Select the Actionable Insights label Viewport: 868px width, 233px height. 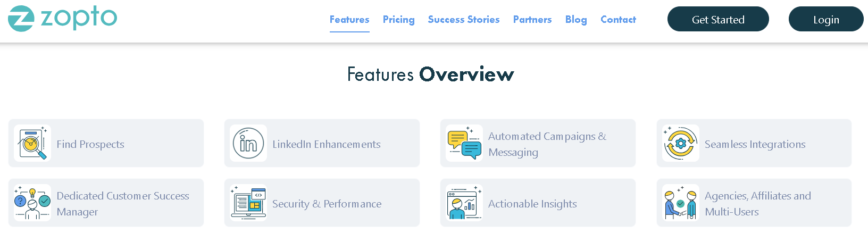pyautogui.click(x=532, y=204)
